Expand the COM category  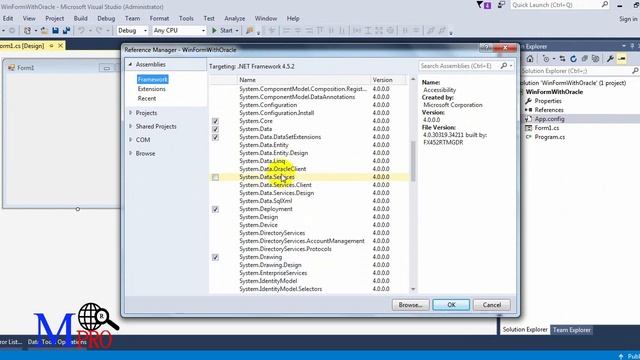click(x=131, y=140)
